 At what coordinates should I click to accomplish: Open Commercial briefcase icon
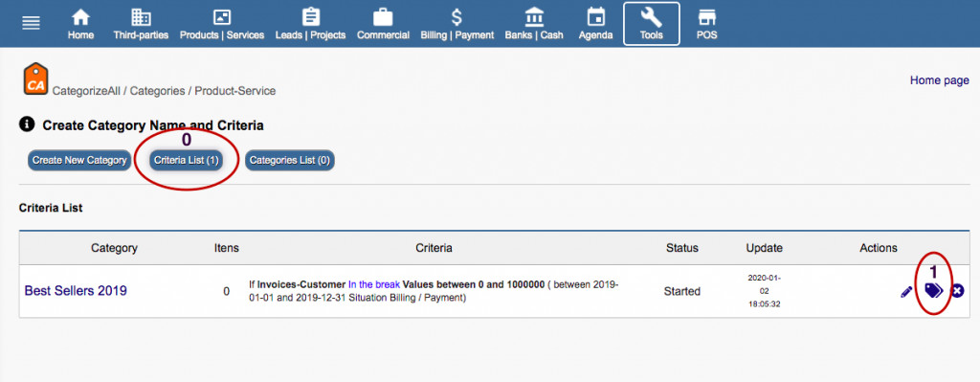[x=383, y=17]
